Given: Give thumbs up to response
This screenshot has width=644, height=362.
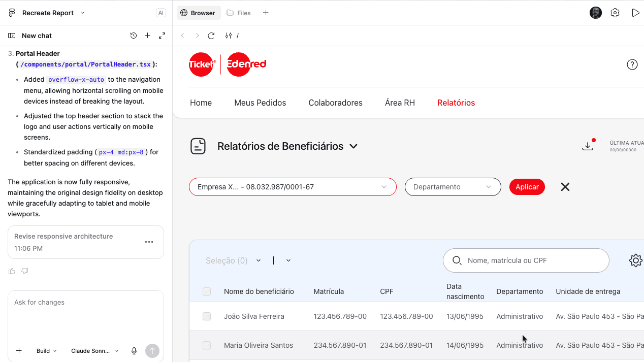Looking at the screenshot, I should 12,271.
